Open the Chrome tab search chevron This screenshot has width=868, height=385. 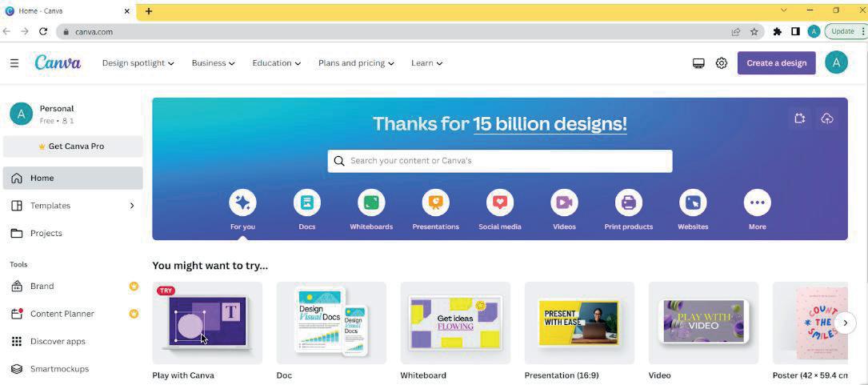tap(784, 10)
